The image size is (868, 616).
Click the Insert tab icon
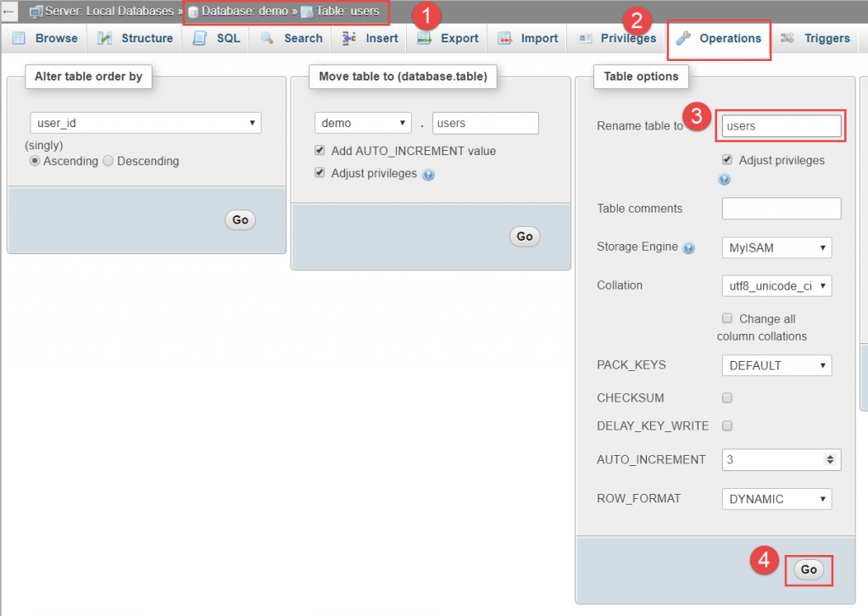tap(349, 38)
